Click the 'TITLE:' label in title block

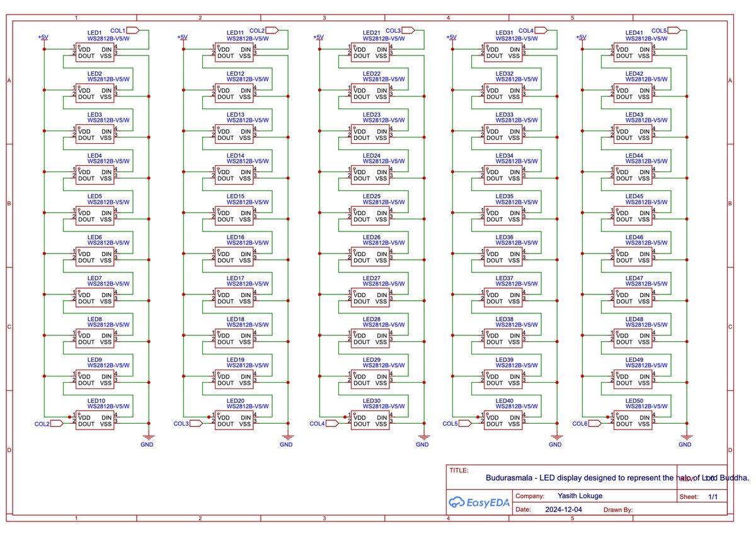click(x=459, y=470)
